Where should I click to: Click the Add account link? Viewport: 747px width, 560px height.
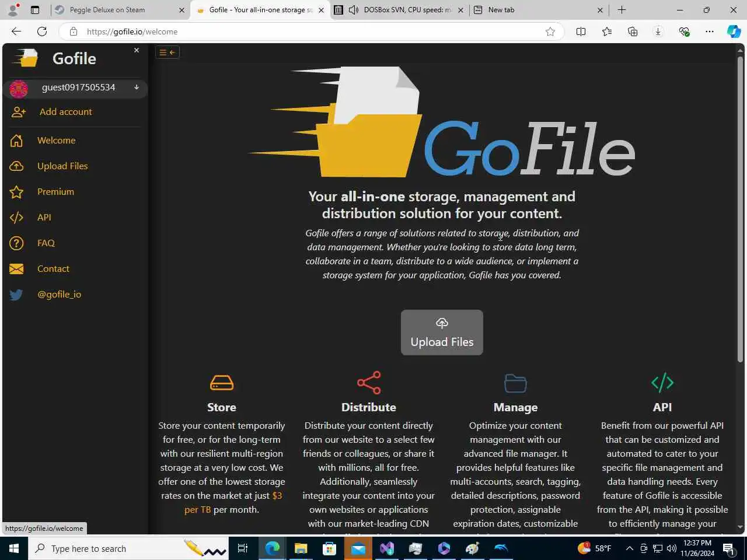tap(66, 112)
